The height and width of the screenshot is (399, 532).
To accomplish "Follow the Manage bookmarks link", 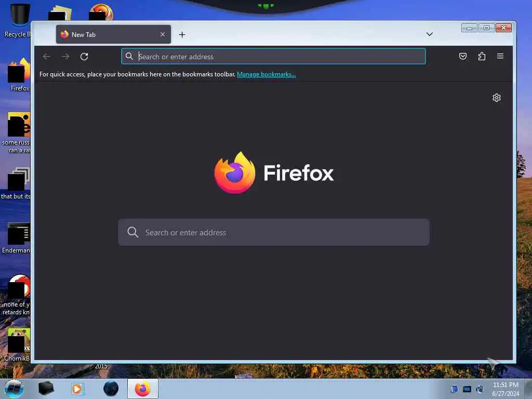I will coord(267,74).
